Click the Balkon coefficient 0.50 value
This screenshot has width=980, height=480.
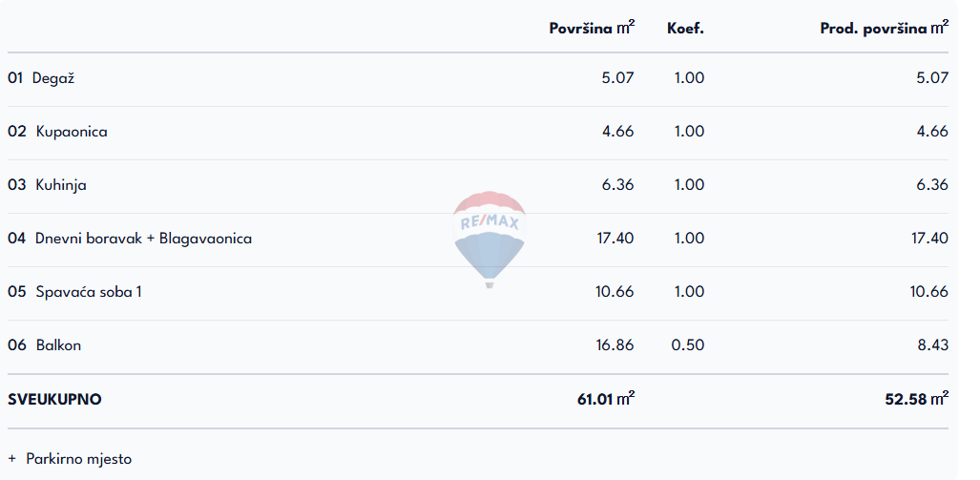(x=688, y=345)
